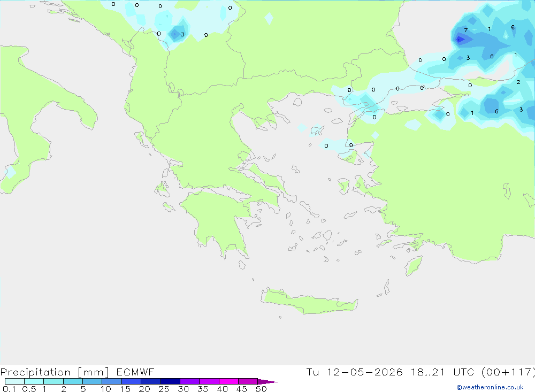The height and width of the screenshot is (392, 535).
Task: Select the "15" legend scale label
Action: coord(125,389)
